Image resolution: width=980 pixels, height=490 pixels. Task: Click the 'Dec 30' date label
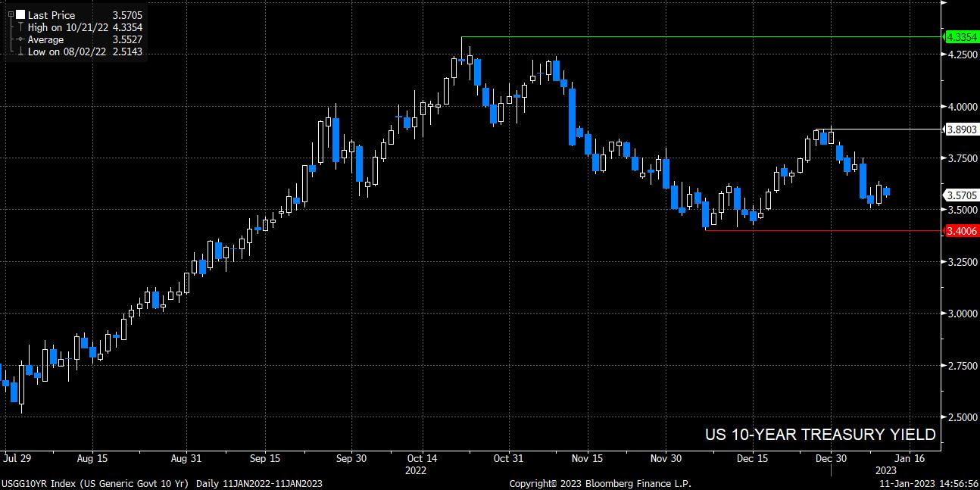pyautogui.click(x=831, y=458)
